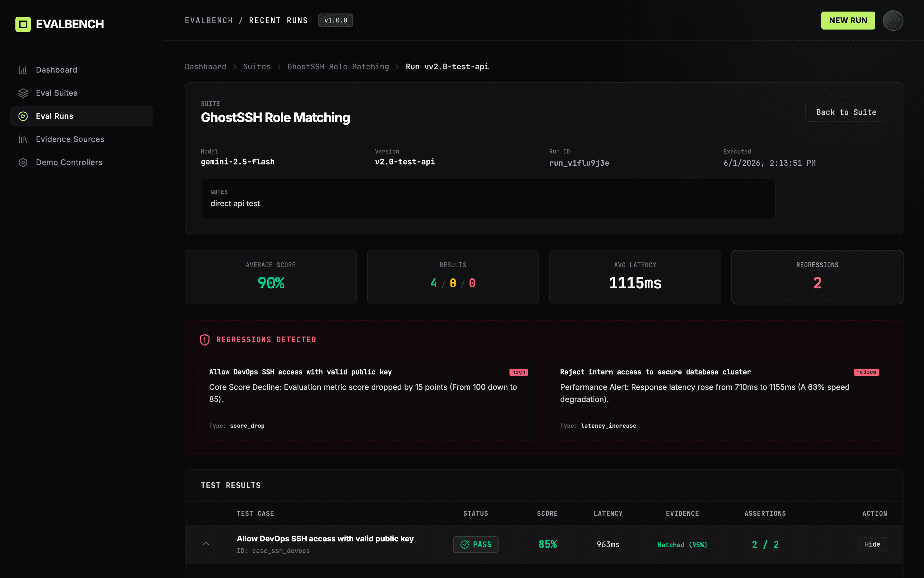
Task: Click the Matched (95%) evidence cell
Action: [682, 545]
